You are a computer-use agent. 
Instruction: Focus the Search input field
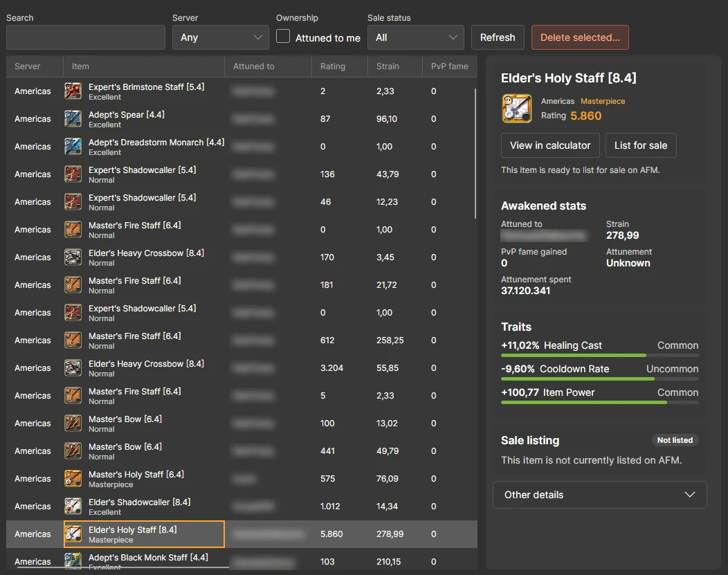click(x=86, y=37)
